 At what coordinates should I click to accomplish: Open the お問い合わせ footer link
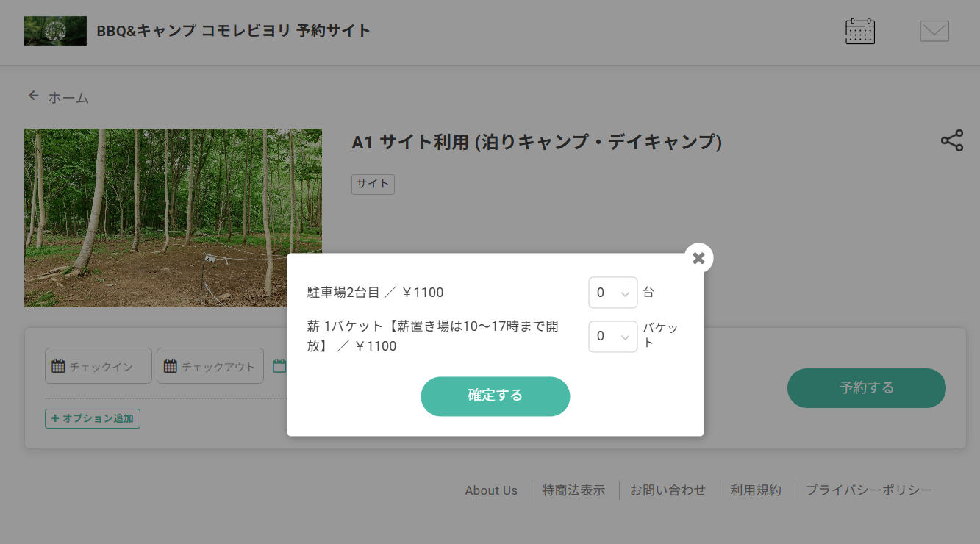(x=668, y=490)
